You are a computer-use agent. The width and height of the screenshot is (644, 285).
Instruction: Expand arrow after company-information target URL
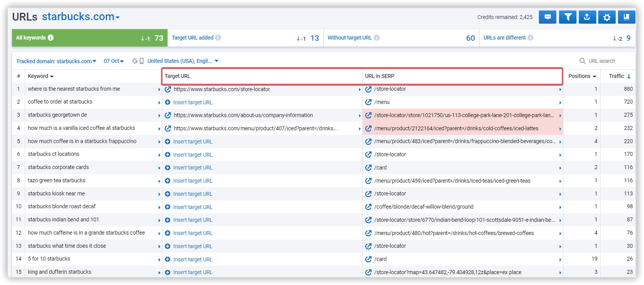(360, 116)
